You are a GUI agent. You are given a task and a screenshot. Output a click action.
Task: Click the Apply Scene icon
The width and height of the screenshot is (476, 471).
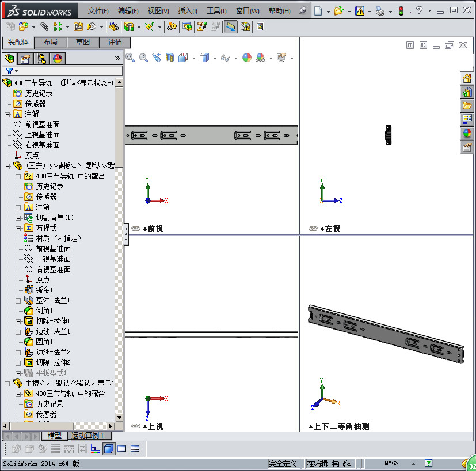(260, 58)
